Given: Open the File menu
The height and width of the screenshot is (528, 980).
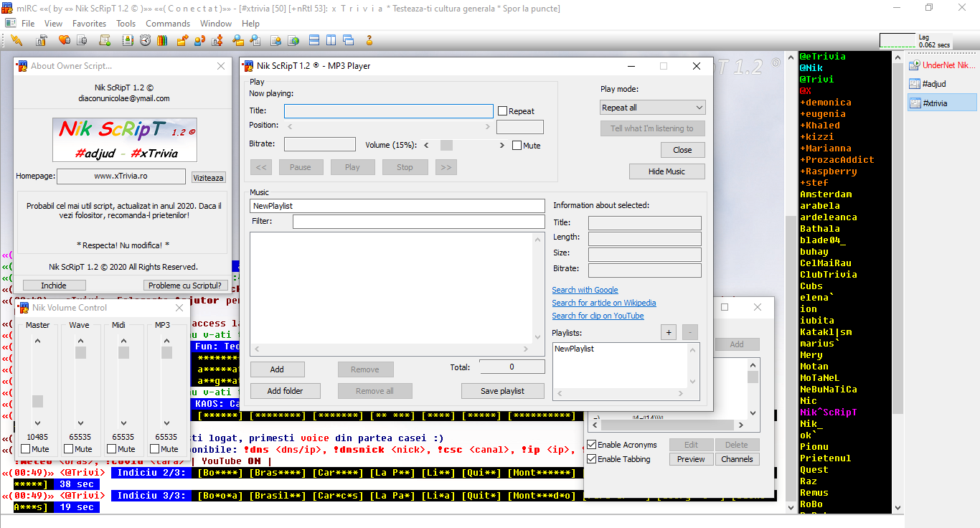Looking at the screenshot, I should 28,24.
